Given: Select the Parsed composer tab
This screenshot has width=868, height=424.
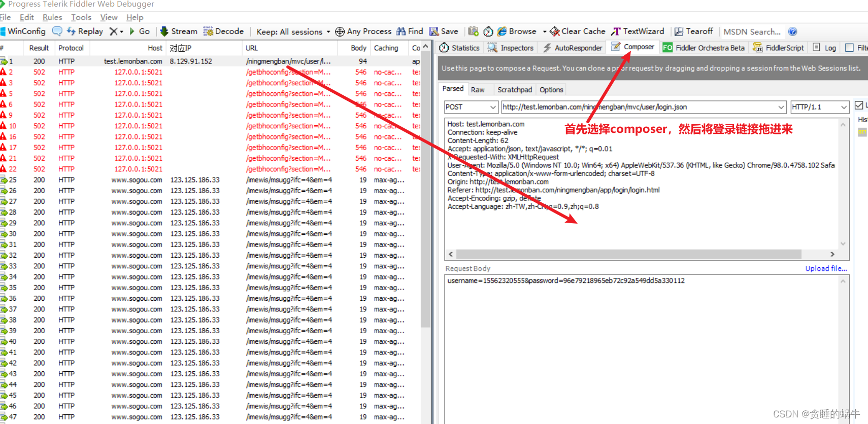Looking at the screenshot, I should 453,89.
